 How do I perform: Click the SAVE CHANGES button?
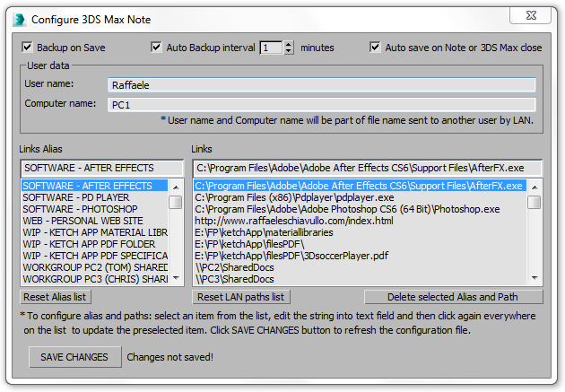coord(75,357)
